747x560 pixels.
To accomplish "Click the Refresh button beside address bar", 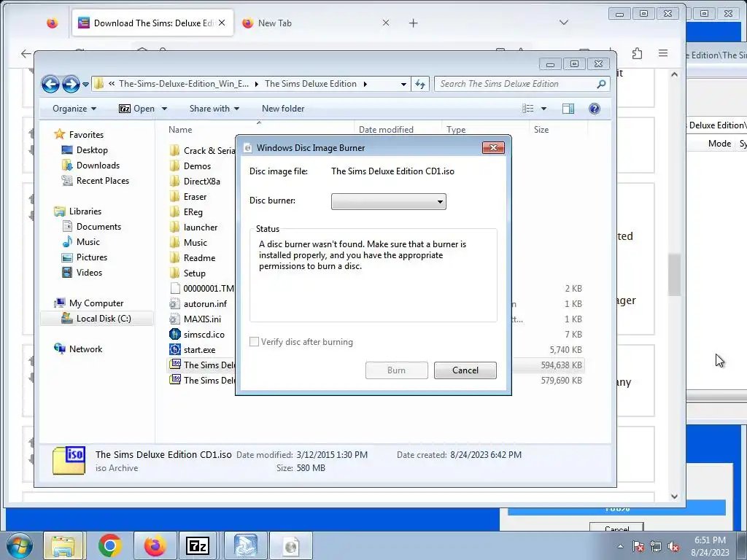I will pyautogui.click(x=419, y=84).
